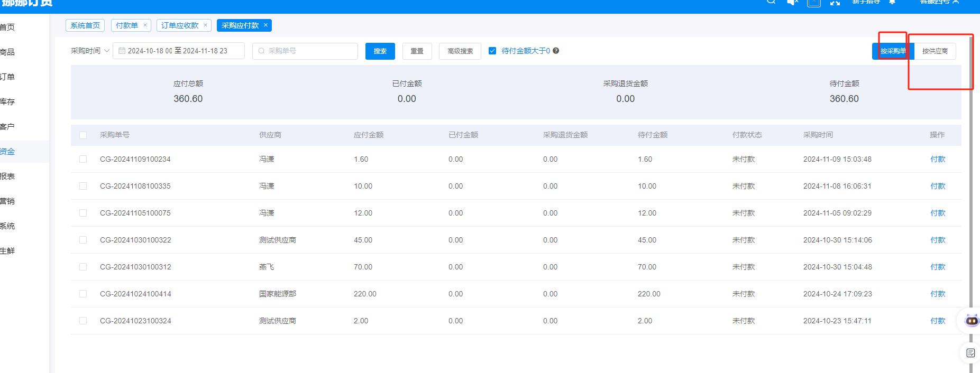Open the checklist floating icon

click(x=970, y=353)
